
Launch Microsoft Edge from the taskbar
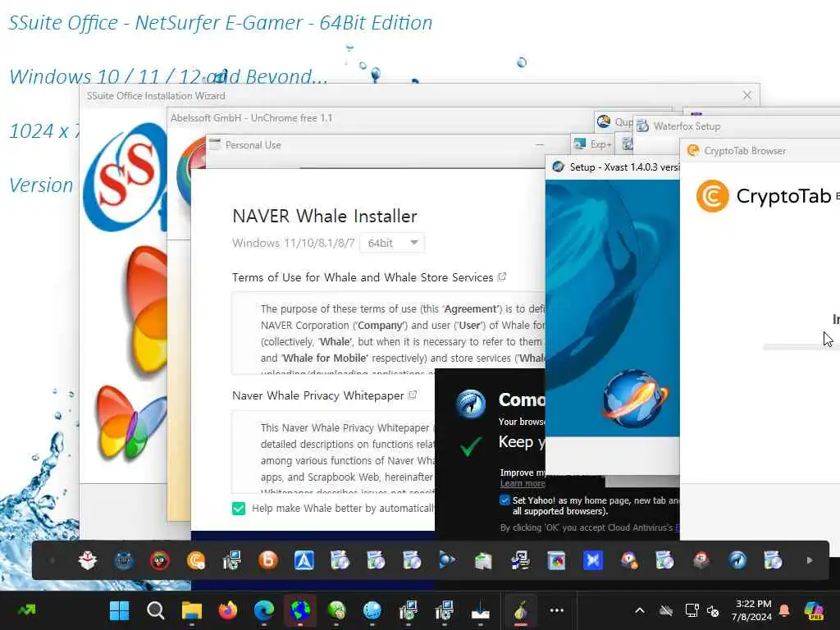[264, 610]
